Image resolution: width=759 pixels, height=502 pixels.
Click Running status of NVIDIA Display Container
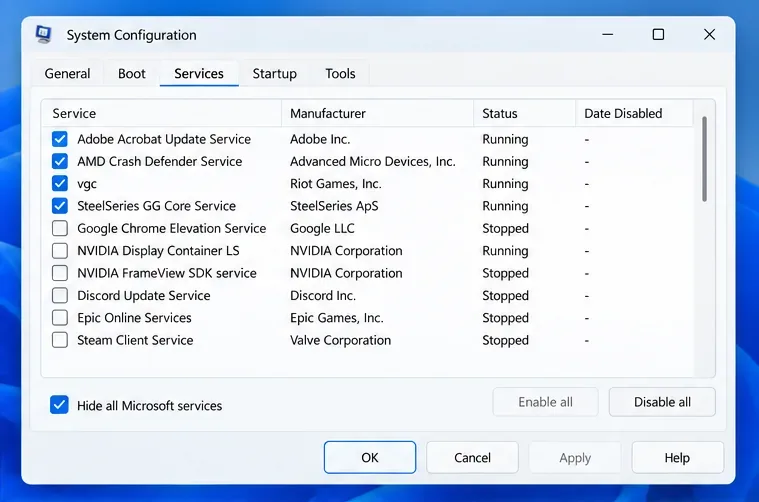coord(505,251)
